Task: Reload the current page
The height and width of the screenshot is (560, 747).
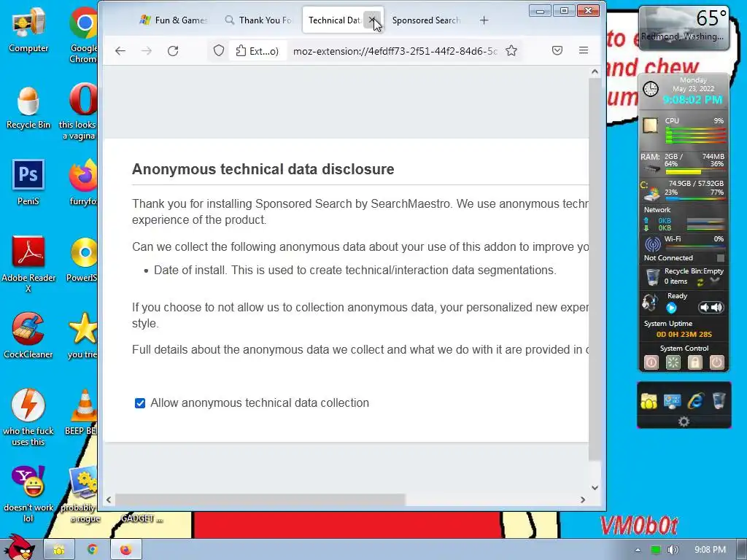Action: tap(173, 51)
